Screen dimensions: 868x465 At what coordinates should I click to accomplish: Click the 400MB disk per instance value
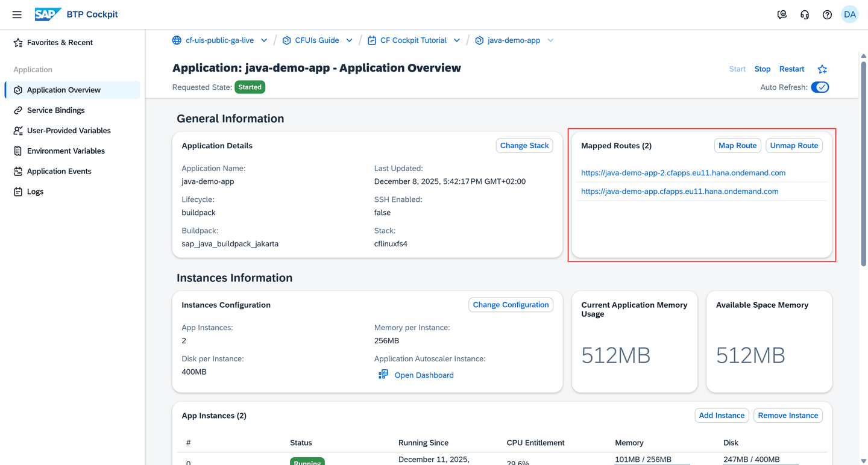(x=194, y=372)
